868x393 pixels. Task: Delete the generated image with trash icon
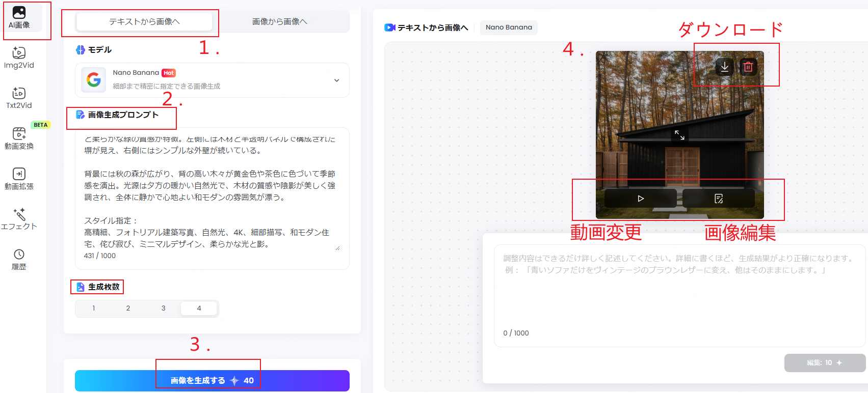[x=748, y=67]
